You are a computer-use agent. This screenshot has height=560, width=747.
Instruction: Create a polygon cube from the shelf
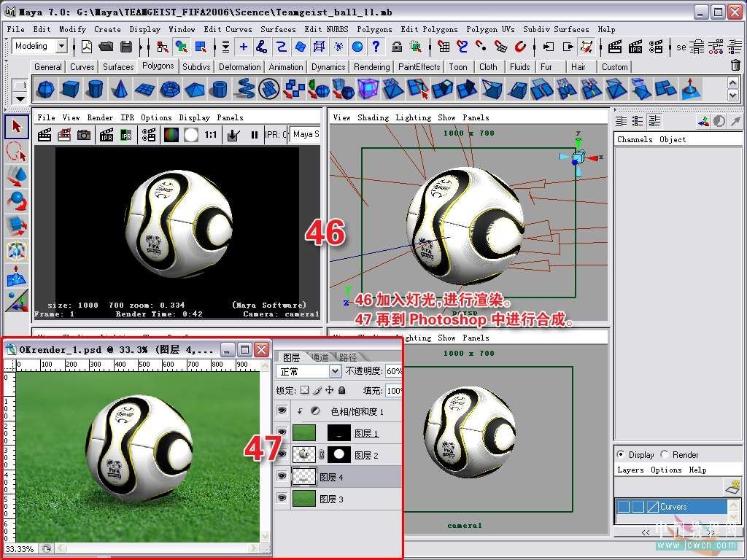point(71,89)
